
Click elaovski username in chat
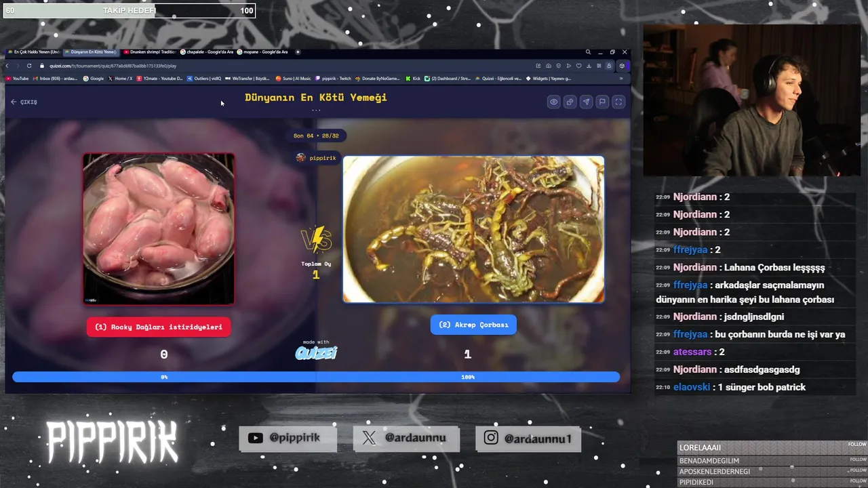pos(692,387)
